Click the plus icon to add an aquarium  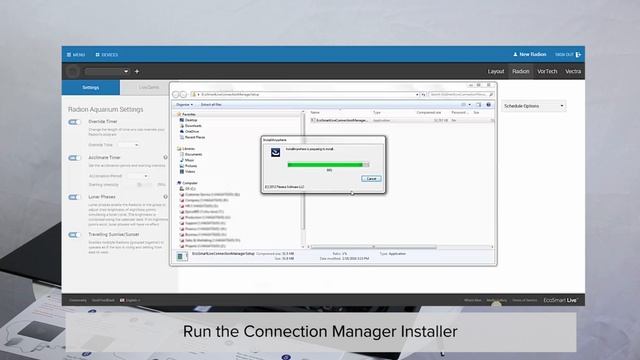(x=137, y=71)
